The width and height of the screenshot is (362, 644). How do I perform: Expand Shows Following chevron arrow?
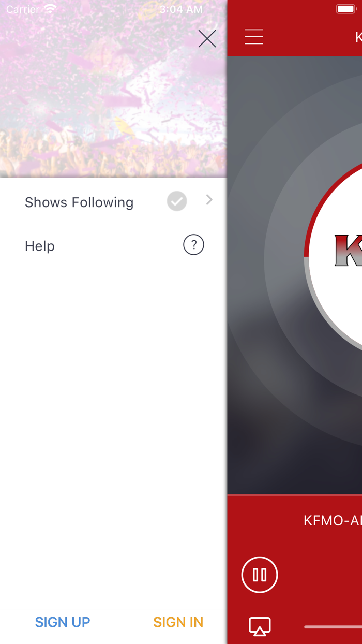209,200
